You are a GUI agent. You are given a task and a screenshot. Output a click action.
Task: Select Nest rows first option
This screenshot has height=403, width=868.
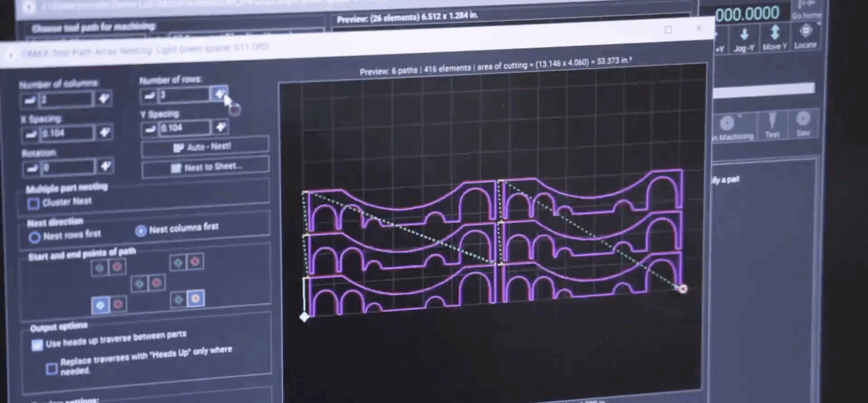coord(35,237)
